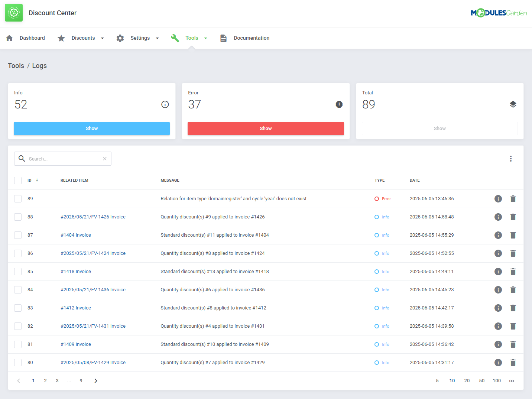
Task: Click the delete trash icon for log 88
Action: click(513, 217)
